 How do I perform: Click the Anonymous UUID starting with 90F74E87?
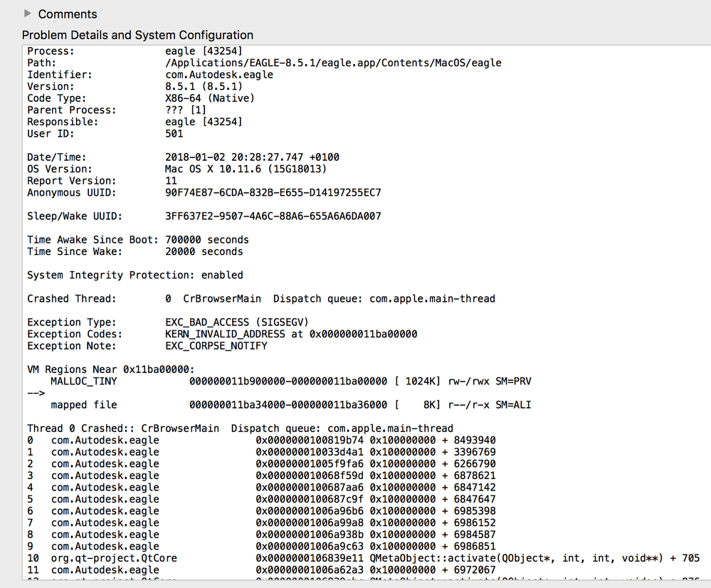point(273,192)
